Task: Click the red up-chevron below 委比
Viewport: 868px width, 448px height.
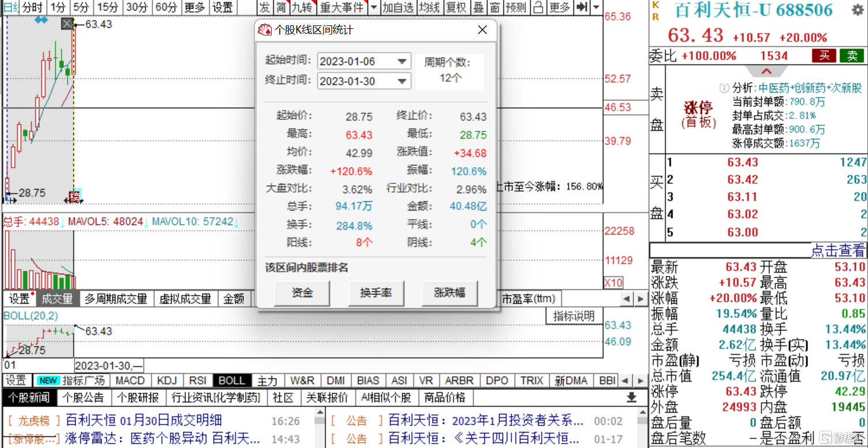Action: click(x=766, y=72)
